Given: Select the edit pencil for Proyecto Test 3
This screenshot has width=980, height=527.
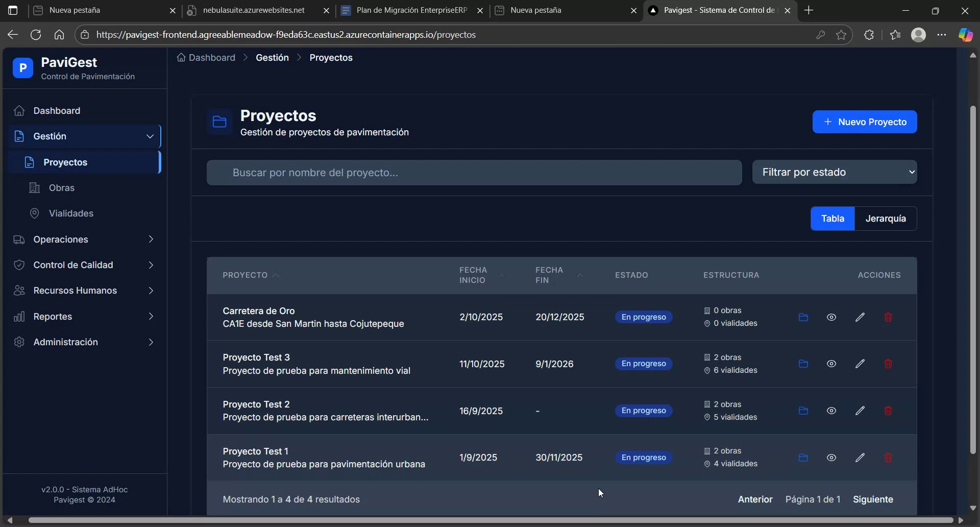Looking at the screenshot, I should point(860,364).
